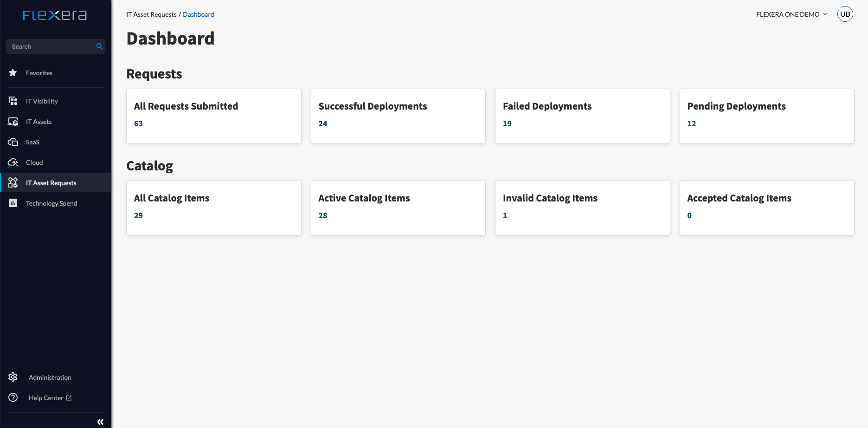Open the Technology Spend menu item

click(51, 203)
